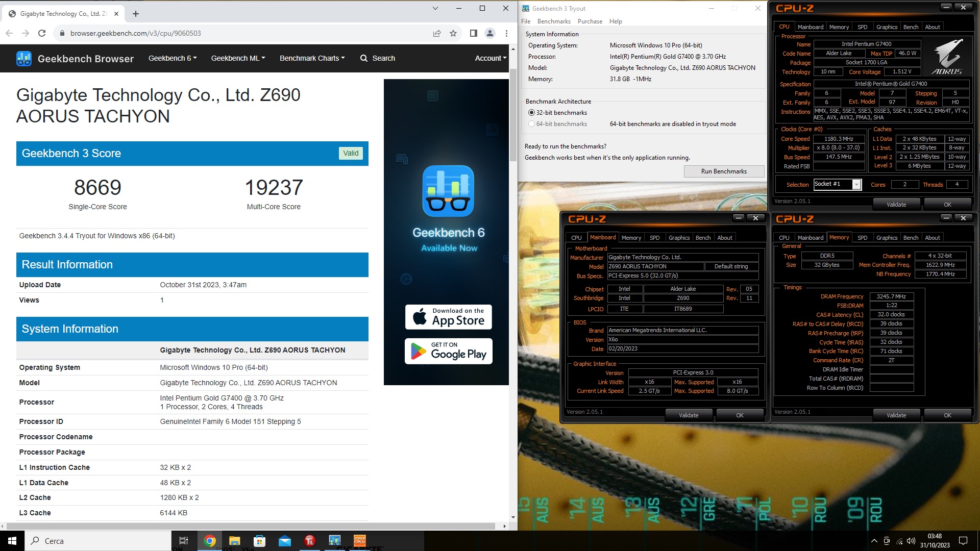The width and height of the screenshot is (980, 551).
Task: Click the AORUS logo in CPU-Z window
Action: pyautogui.click(x=947, y=57)
